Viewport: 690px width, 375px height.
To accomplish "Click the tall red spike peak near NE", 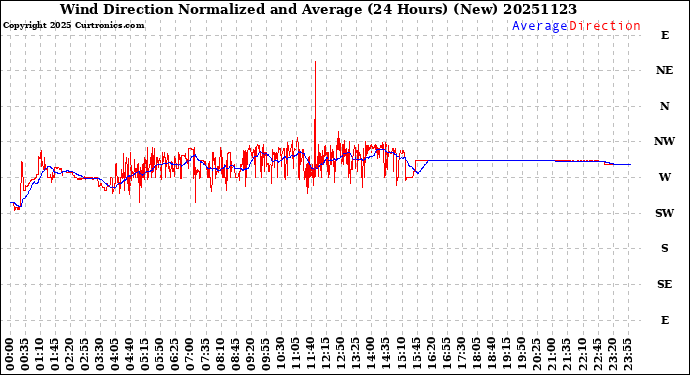I will [316, 62].
